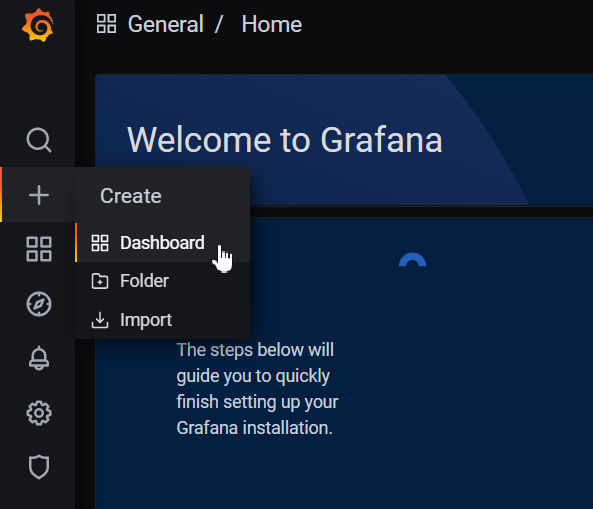Open the Search dashboards magnifier icon
The image size is (593, 509).
click(39, 140)
